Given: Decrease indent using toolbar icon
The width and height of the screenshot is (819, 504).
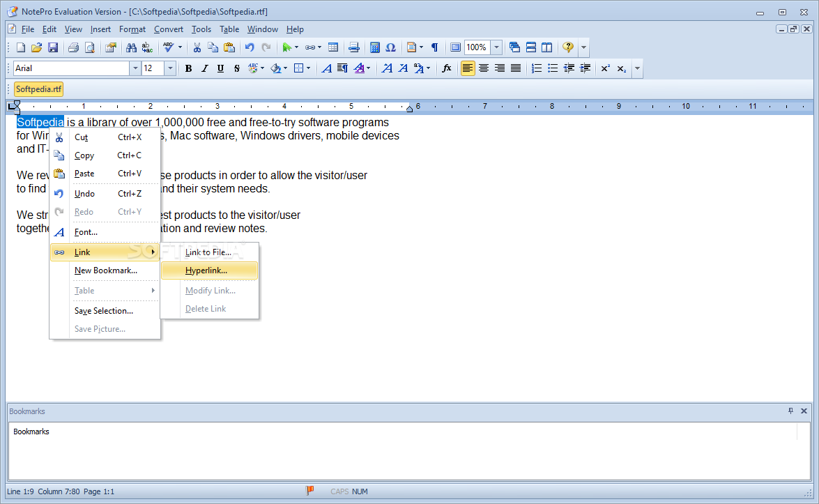Looking at the screenshot, I should coord(569,68).
